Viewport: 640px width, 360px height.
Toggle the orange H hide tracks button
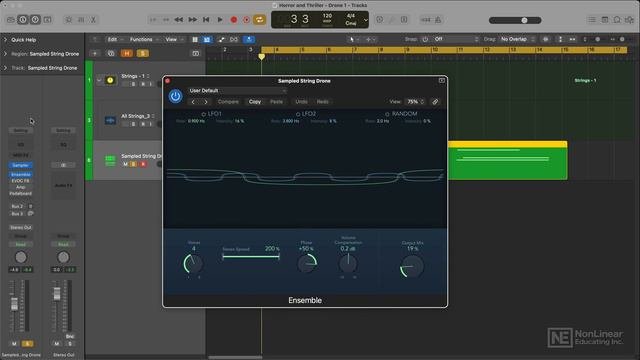[127, 53]
